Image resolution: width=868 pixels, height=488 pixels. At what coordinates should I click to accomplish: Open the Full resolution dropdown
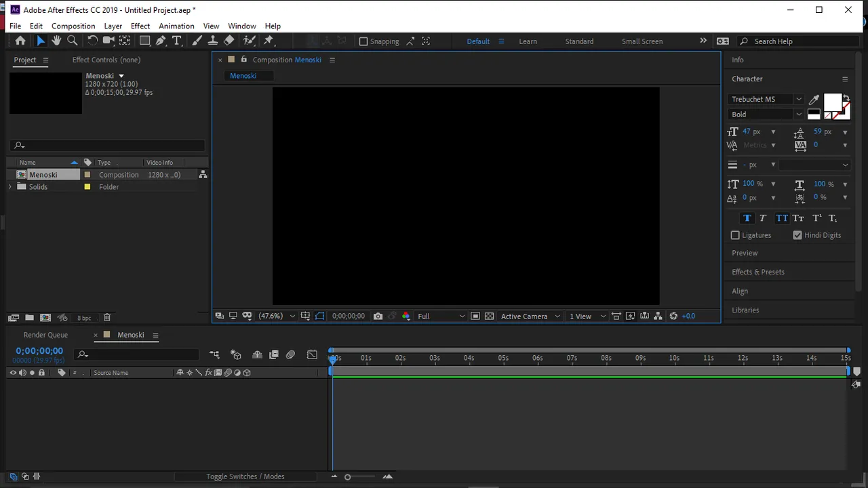pos(441,316)
